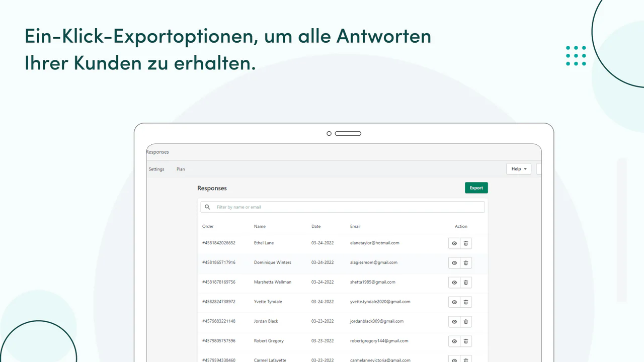The height and width of the screenshot is (362, 644).
Task: Delete Ethel Lane's response
Action: (466, 243)
